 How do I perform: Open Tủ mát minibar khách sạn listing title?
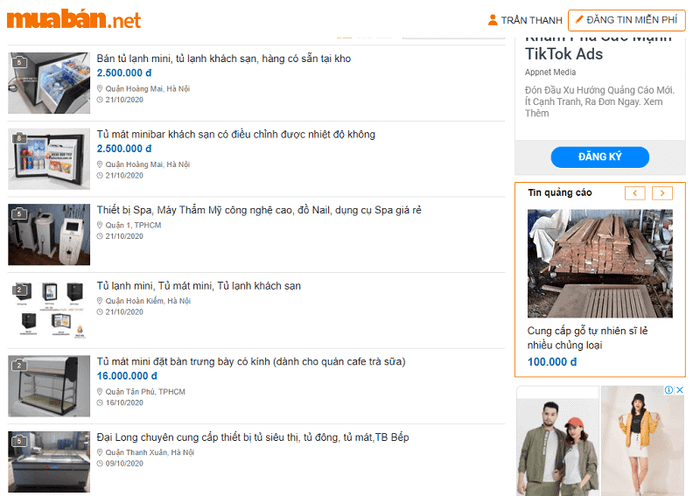coord(236,134)
